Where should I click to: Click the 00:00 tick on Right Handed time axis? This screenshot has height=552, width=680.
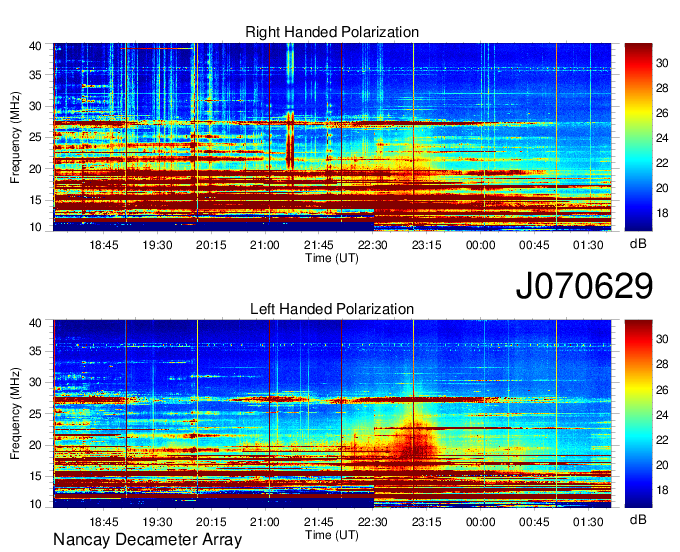[x=481, y=245]
